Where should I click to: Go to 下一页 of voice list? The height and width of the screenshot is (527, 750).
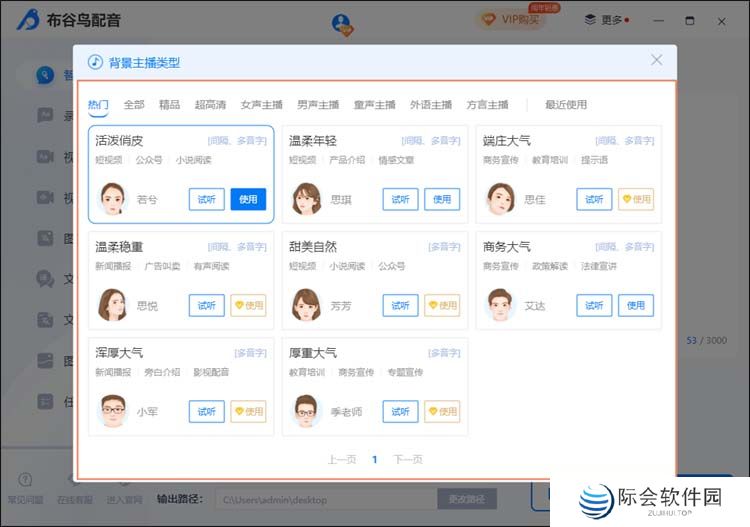coord(407,460)
